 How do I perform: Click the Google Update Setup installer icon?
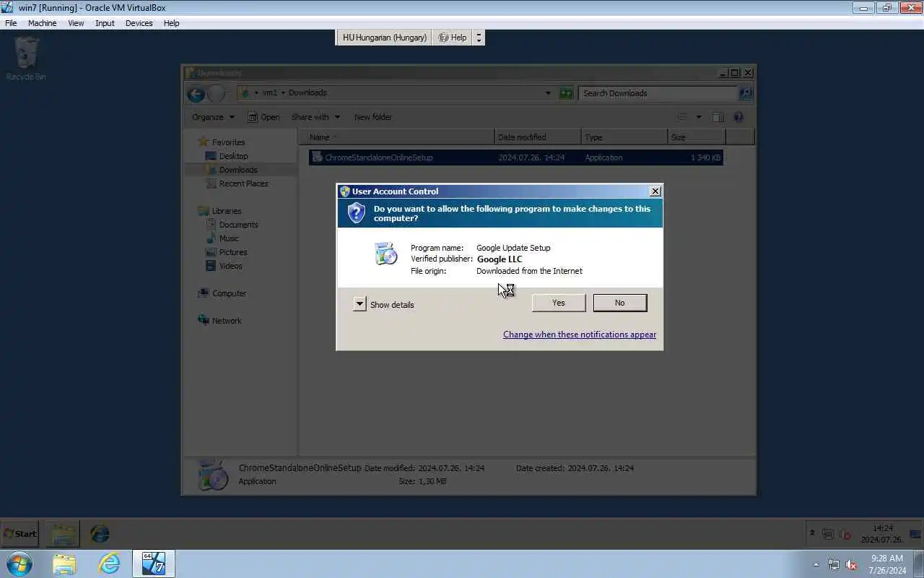pyautogui.click(x=385, y=254)
